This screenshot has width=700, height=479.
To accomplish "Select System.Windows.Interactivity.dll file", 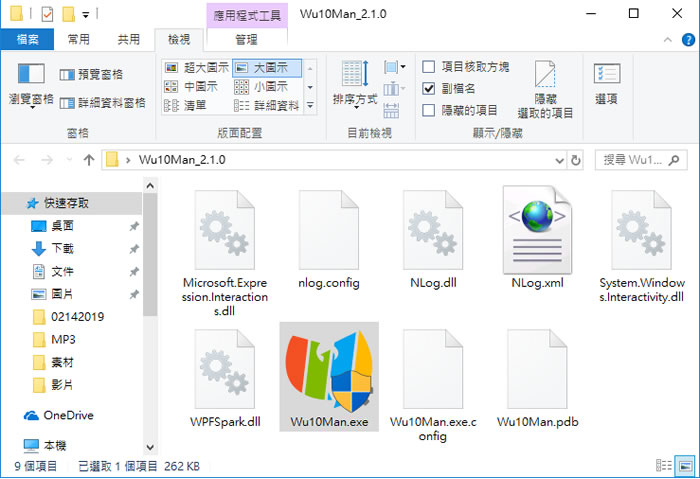I will (642, 246).
